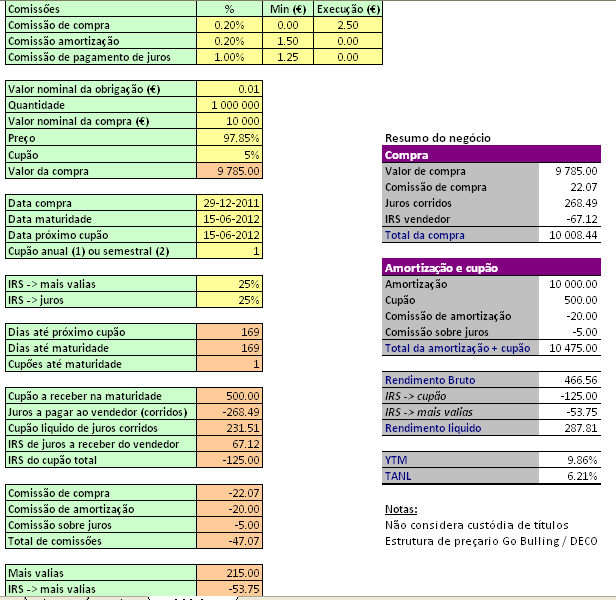Select Cupão a receber na maturidade value

[229, 396]
